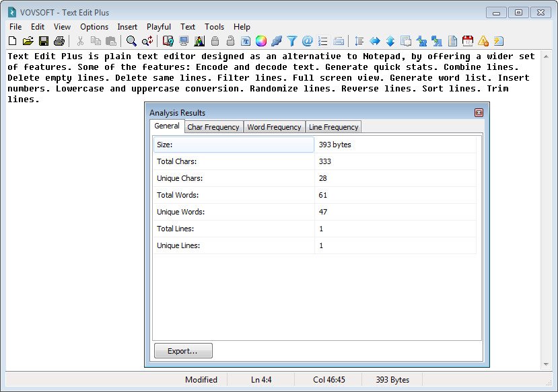Paste from clipboard toolbar icon
This screenshot has height=392, width=558.
111,41
